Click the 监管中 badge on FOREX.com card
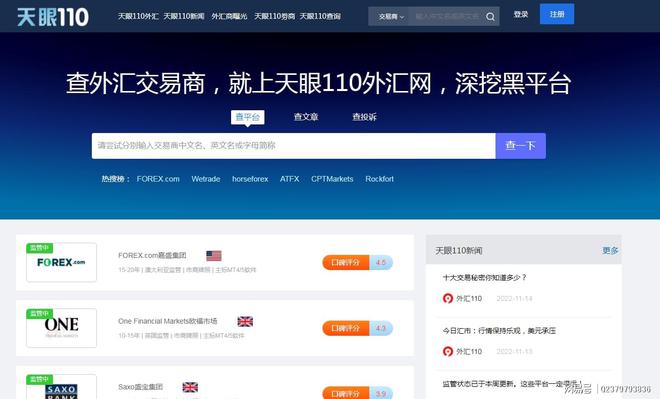 (40, 248)
